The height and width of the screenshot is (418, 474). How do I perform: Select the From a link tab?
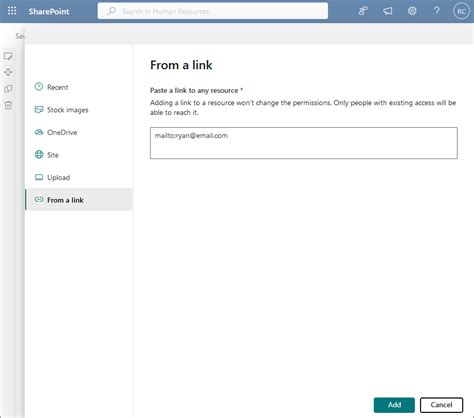click(x=79, y=200)
